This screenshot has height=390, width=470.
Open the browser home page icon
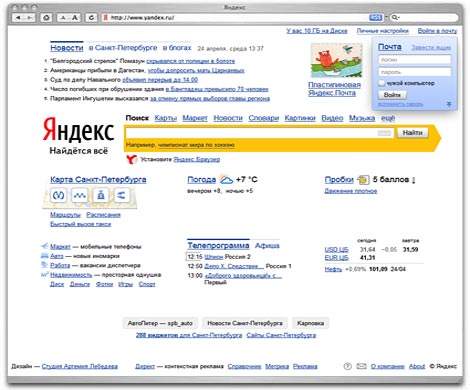tap(46, 18)
